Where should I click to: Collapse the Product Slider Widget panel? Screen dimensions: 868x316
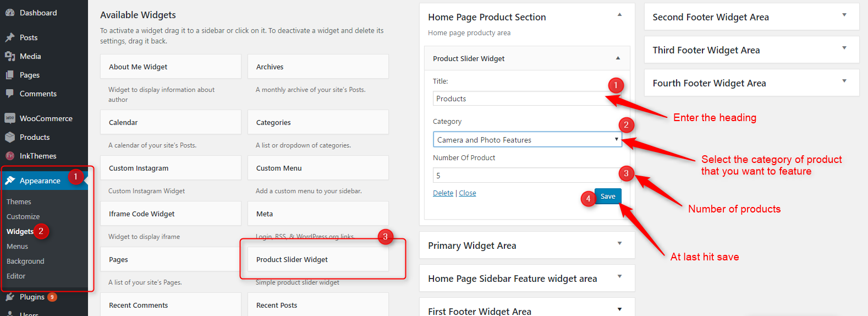pos(618,58)
